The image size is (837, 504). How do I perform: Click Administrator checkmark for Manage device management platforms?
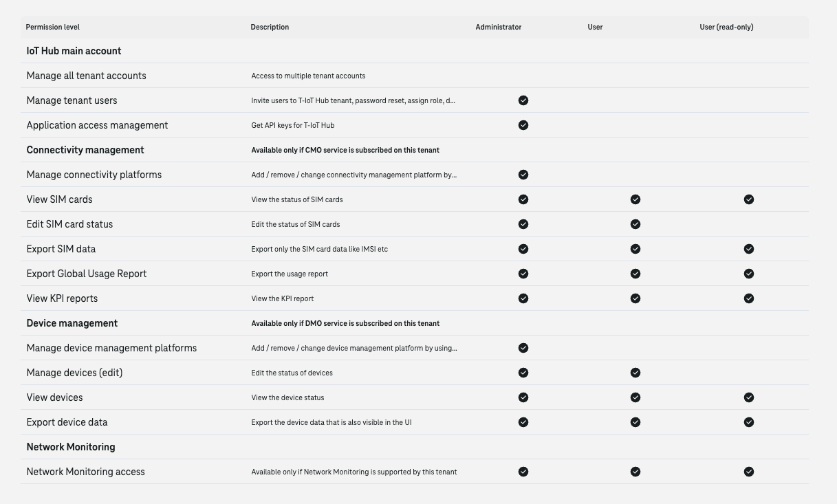point(523,348)
